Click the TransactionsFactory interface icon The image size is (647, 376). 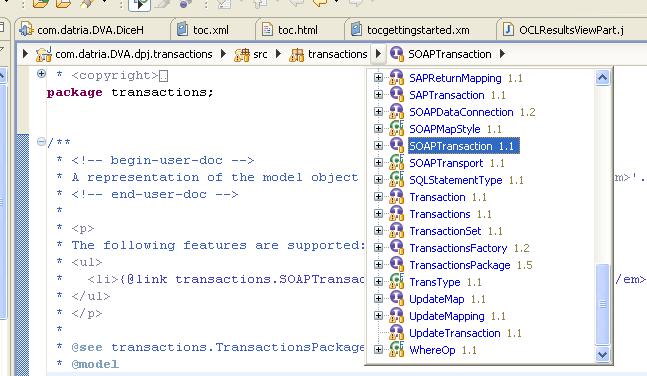point(397,248)
